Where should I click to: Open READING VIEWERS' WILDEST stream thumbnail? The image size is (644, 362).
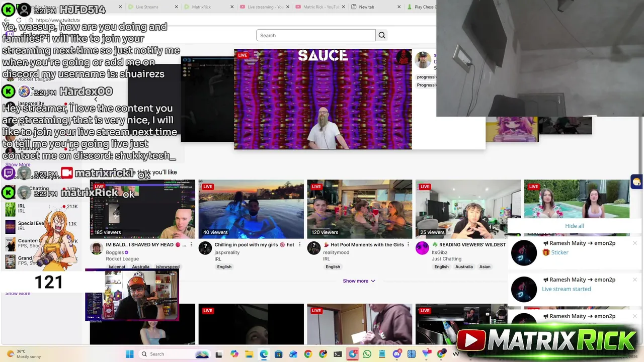coord(468,209)
